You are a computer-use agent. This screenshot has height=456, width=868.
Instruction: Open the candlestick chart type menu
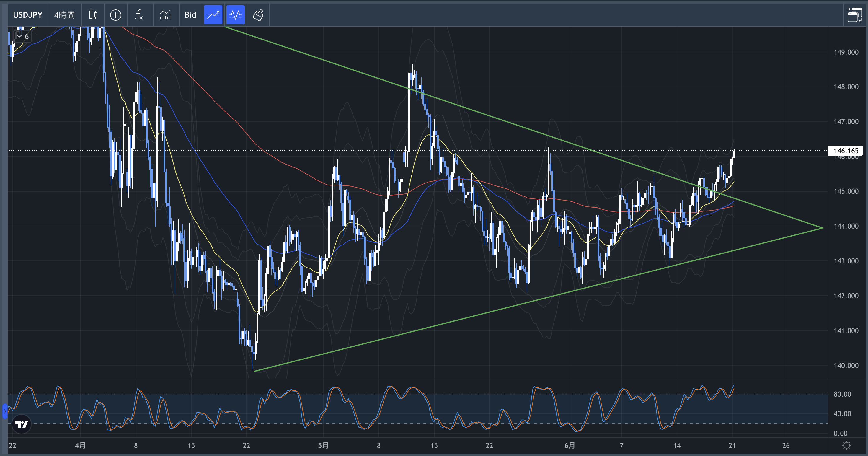point(93,15)
